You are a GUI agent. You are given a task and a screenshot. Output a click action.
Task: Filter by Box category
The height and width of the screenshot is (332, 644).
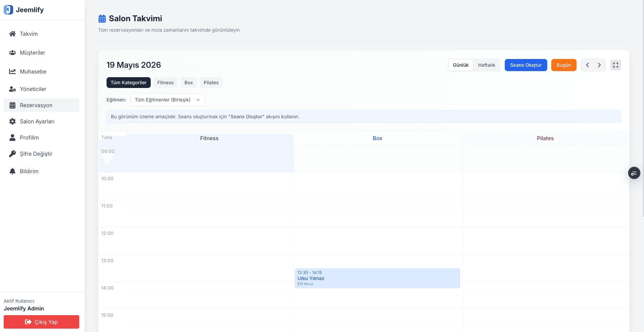188,83
